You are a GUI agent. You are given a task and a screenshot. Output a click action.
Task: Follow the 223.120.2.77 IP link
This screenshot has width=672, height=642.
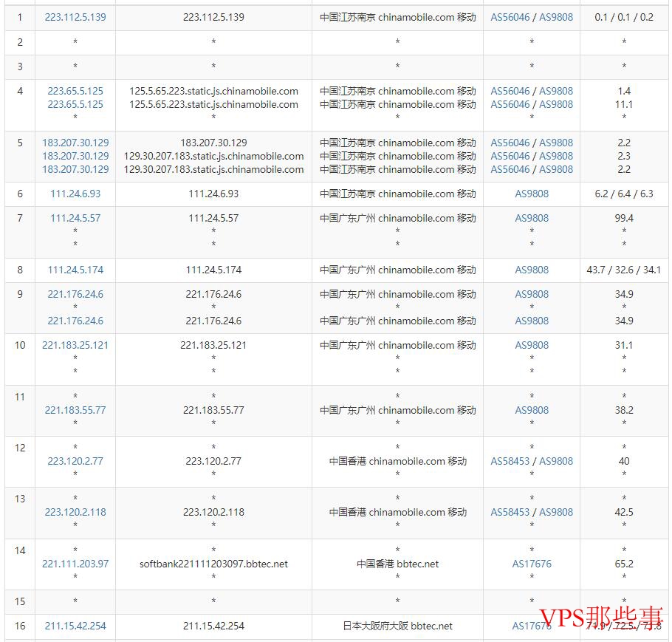click(75, 461)
